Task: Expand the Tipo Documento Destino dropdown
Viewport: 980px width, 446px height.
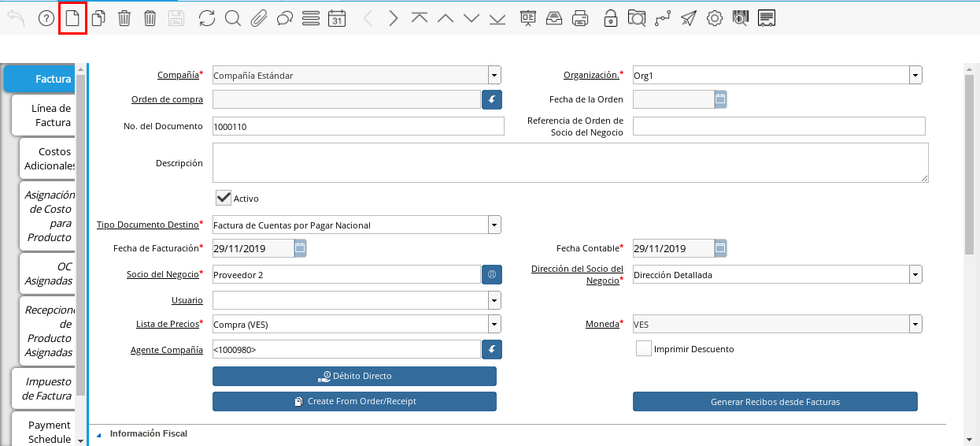Action: (x=494, y=225)
